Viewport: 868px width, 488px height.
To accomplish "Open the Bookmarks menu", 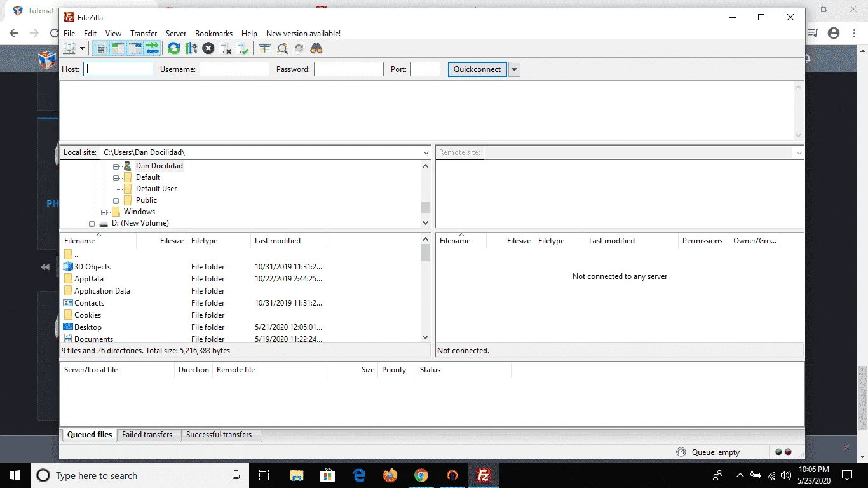I will 214,34.
